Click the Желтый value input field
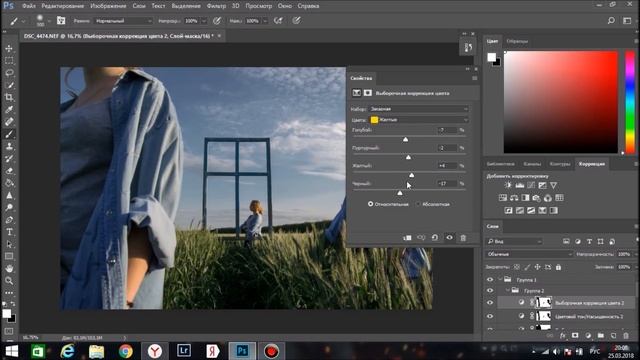The width and height of the screenshot is (640, 360). 448,166
